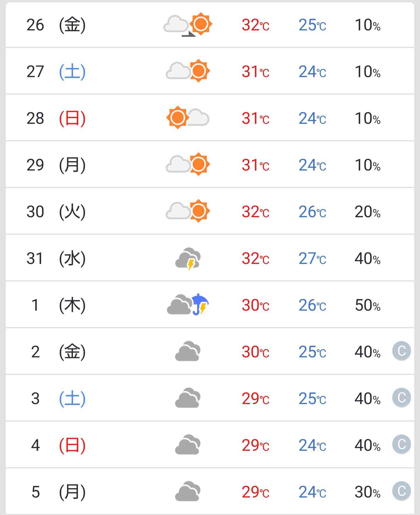420x515 pixels.
Task: Click the 32℃ high temperature on the 31st
Action: click(256, 259)
